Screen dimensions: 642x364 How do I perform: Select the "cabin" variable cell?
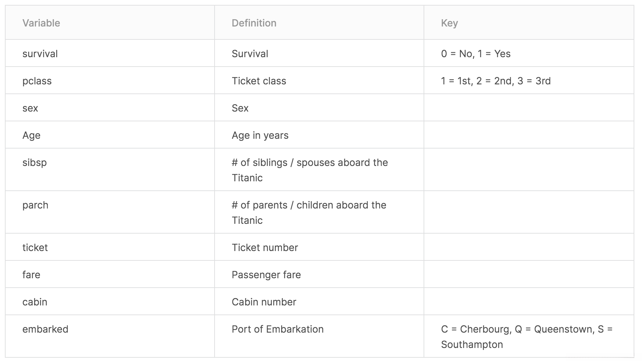click(x=35, y=302)
